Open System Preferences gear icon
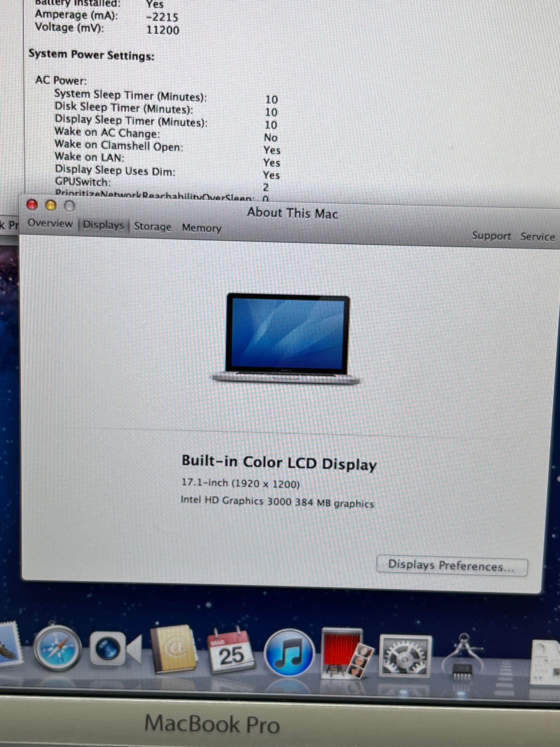The image size is (560, 747). coord(405,656)
